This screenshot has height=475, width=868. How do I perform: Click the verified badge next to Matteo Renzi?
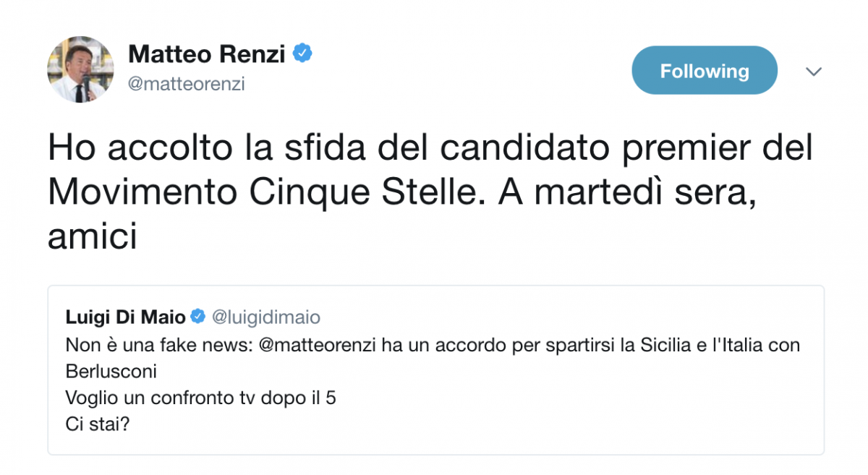point(302,54)
